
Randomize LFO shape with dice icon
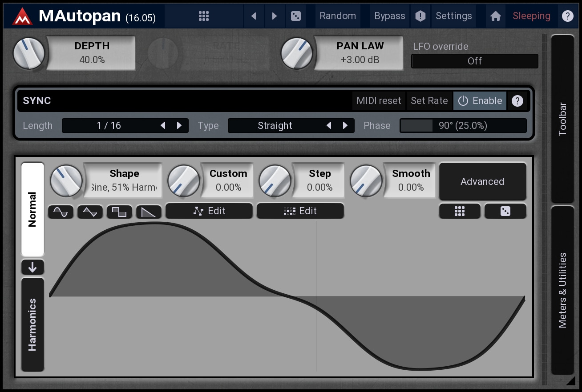point(505,211)
